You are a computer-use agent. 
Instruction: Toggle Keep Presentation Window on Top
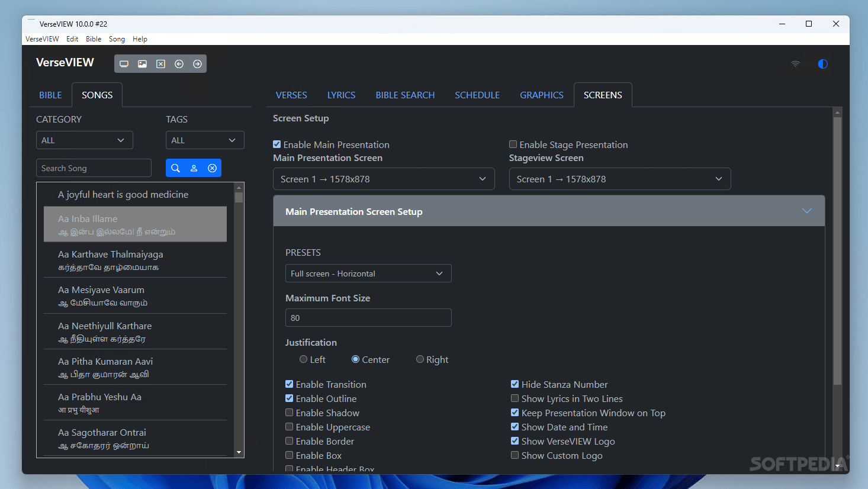515,413
